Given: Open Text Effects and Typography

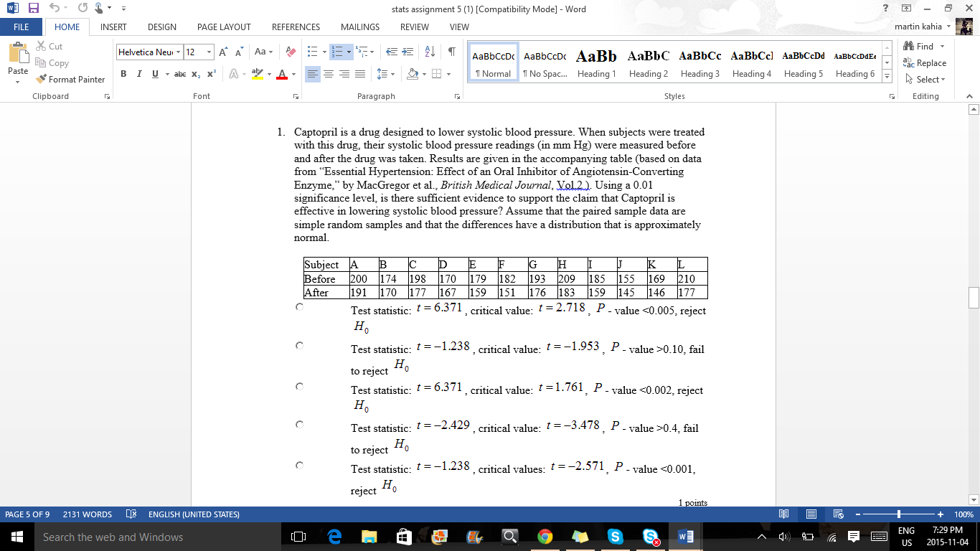Looking at the screenshot, I should [234, 74].
